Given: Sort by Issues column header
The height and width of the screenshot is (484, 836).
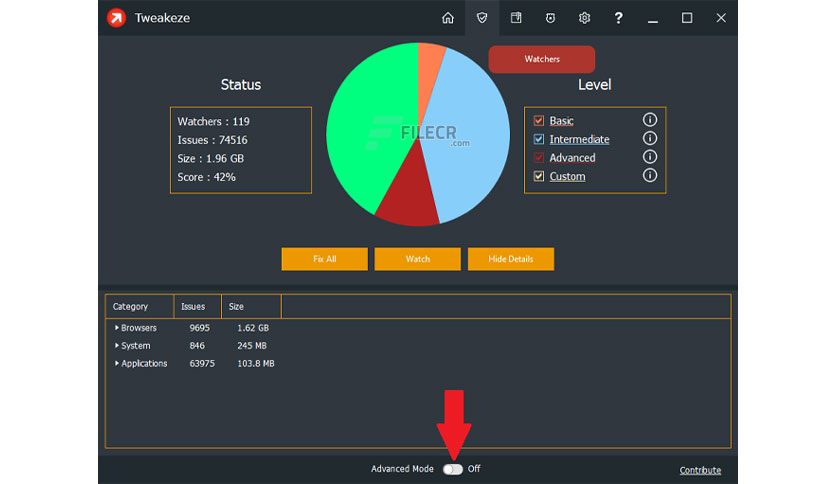Looking at the screenshot, I should pyautogui.click(x=198, y=306).
